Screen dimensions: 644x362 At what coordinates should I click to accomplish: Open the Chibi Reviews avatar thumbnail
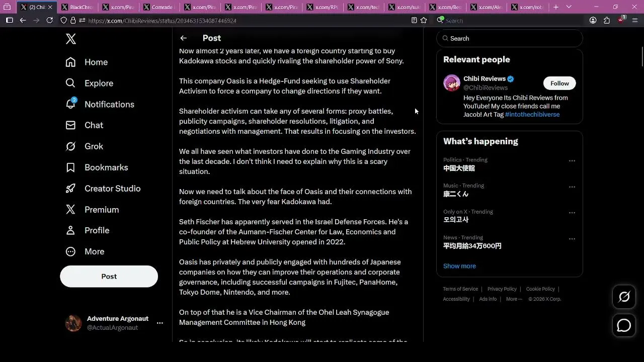452,83
